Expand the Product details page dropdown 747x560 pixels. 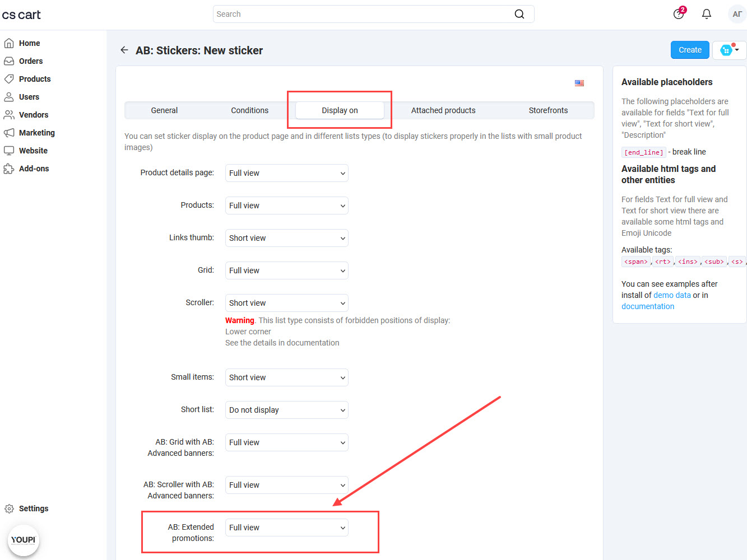[286, 173]
